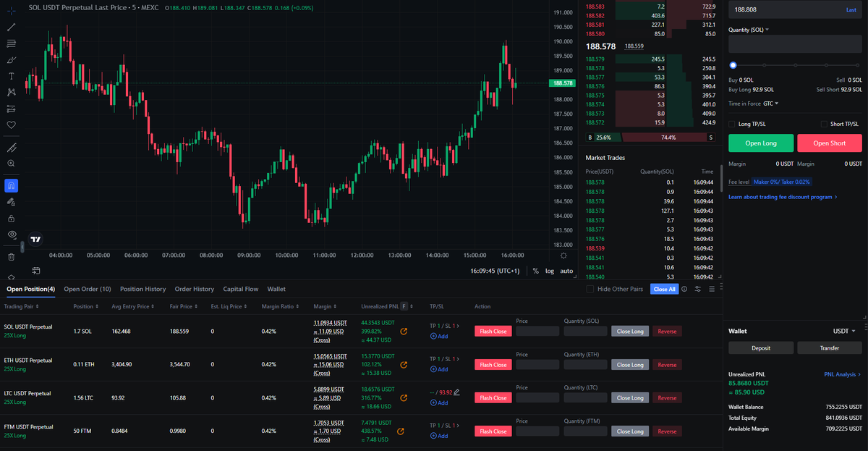Click the Deposit button in the Wallet panel
Viewport: 868px width, 451px height.
761,348
